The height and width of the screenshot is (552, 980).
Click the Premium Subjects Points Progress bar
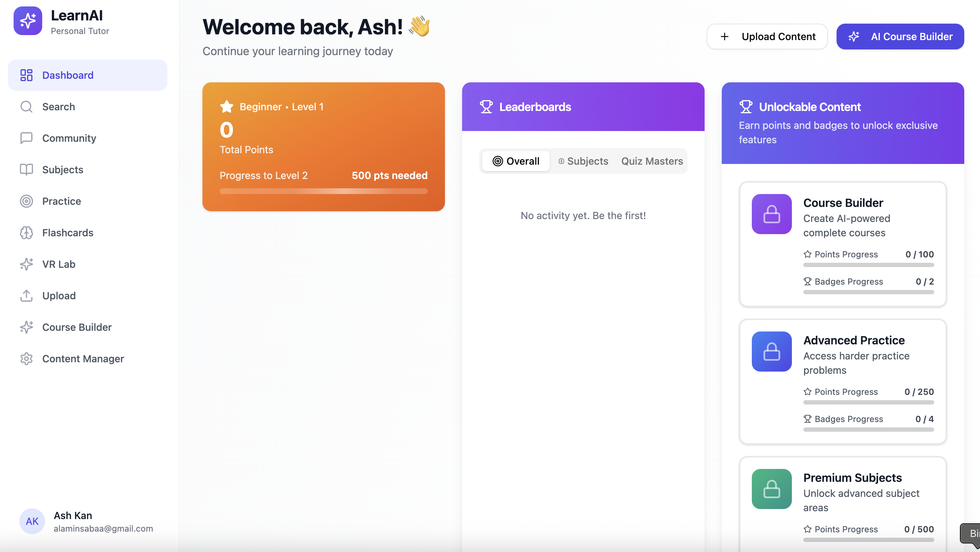tap(868, 540)
